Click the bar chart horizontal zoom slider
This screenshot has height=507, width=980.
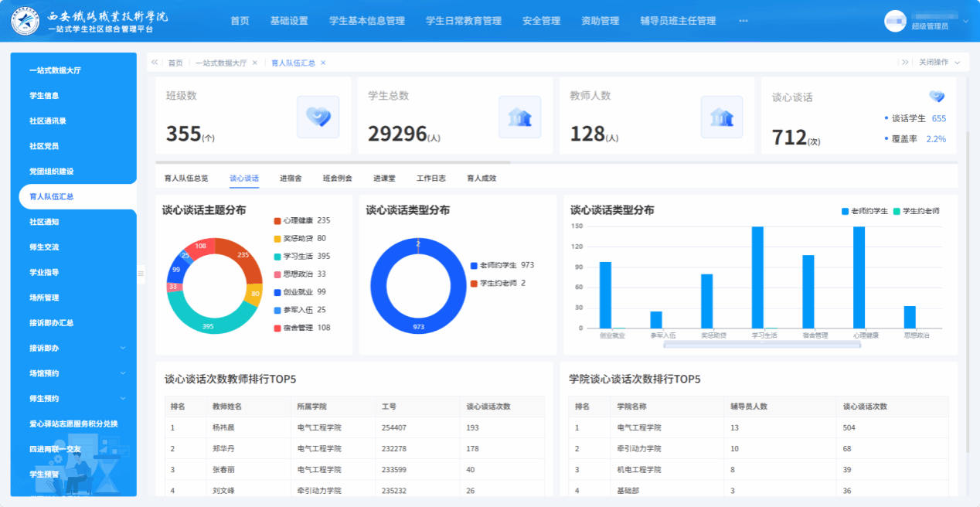tap(761, 345)
